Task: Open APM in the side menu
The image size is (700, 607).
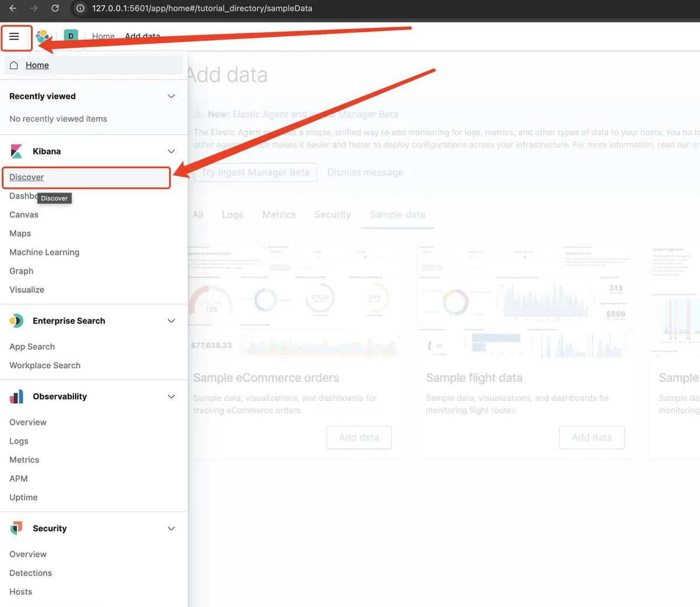Action: pyautogui.click(x=19, y=478)
